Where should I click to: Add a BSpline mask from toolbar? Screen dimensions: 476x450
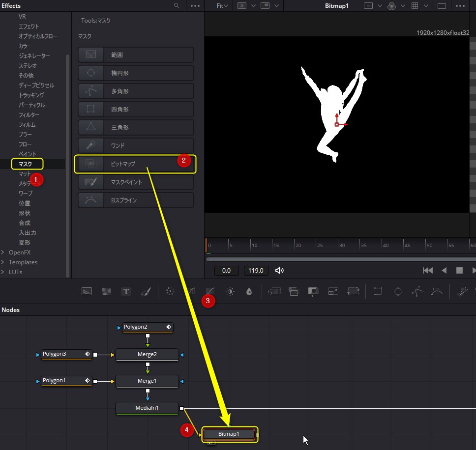click(x=437, y=292)
